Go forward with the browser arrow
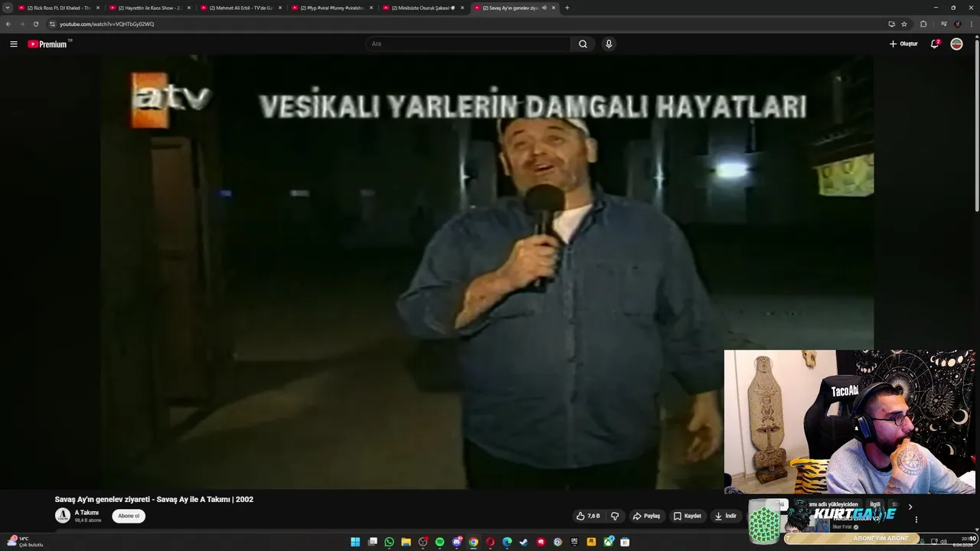 click(x=21, y=24)
